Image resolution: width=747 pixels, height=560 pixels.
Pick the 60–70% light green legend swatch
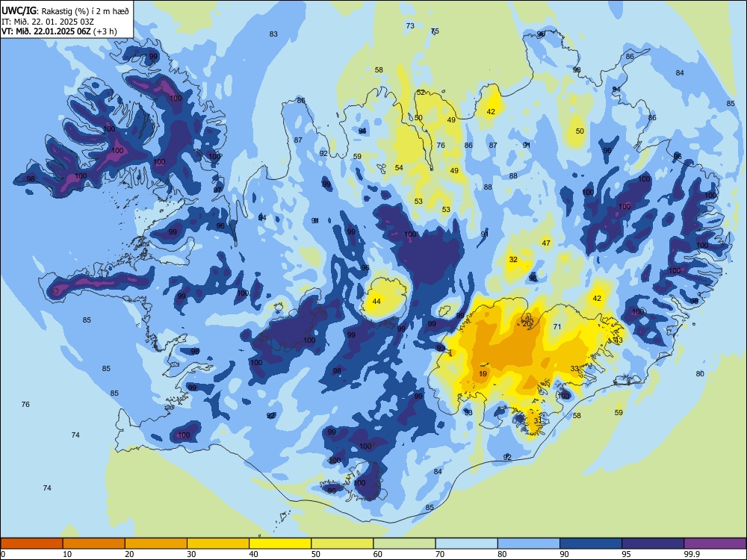pyautogui.click(x=404, y=544)
